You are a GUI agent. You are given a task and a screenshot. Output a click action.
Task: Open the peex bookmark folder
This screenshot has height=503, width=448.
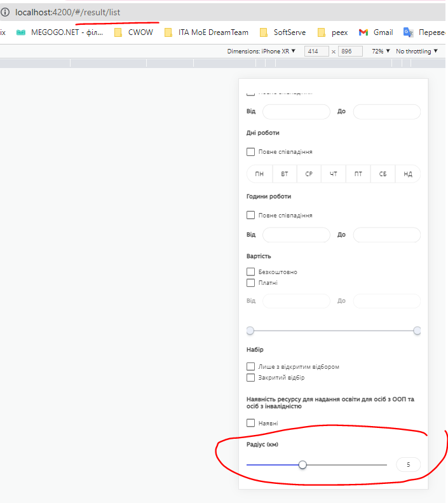coord(332,32)
